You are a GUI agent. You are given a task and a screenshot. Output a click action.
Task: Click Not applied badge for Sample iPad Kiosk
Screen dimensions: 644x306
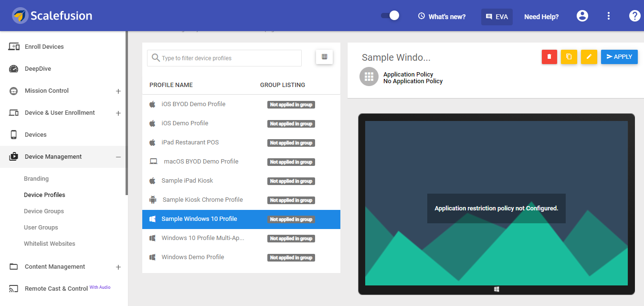coord(291,181)
